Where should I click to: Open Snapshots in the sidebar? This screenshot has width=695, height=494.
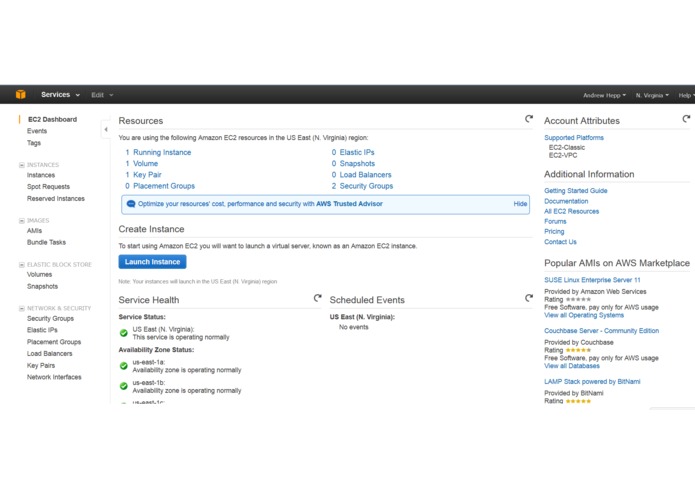click(42, 287)
